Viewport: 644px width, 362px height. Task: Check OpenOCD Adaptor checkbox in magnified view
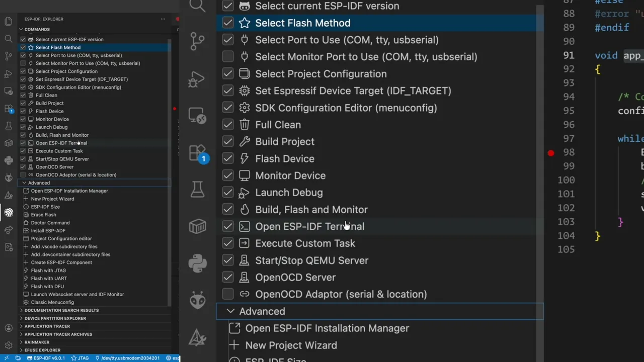228,294
